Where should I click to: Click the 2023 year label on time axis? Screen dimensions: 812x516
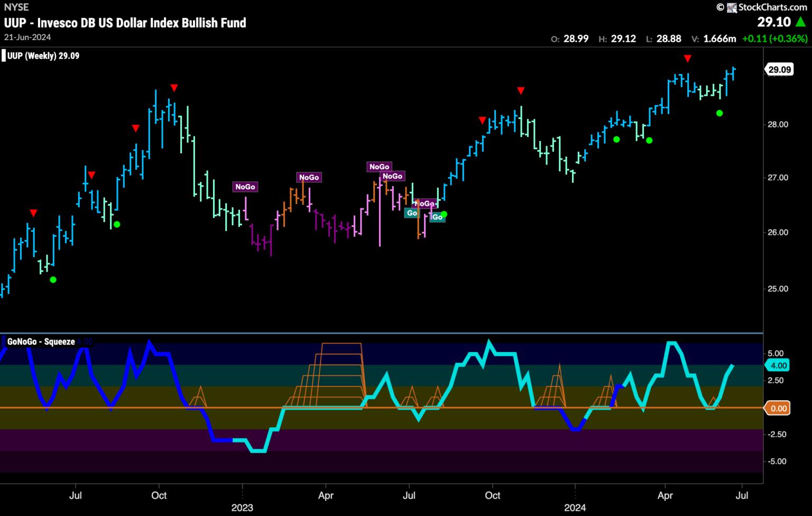[242, 508]
